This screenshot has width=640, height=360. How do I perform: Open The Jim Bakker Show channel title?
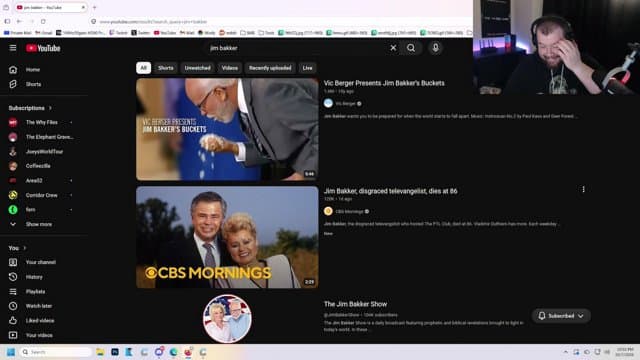[x=355, y=304]
